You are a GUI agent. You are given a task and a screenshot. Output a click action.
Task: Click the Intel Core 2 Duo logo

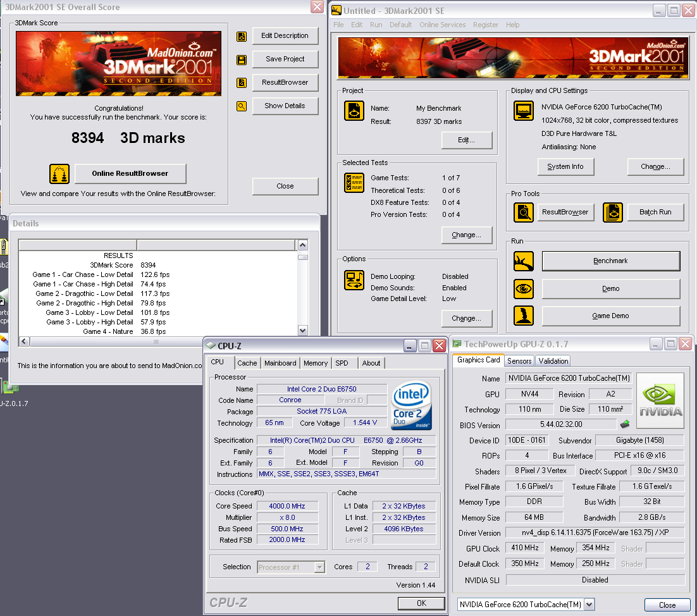[411, 405]
